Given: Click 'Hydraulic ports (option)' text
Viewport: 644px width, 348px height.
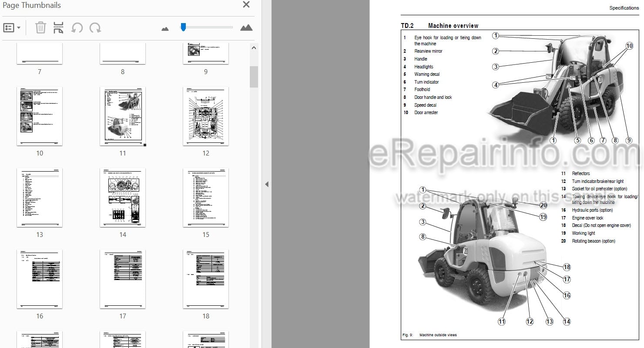Looking at the screenshot, I should 592,210.
